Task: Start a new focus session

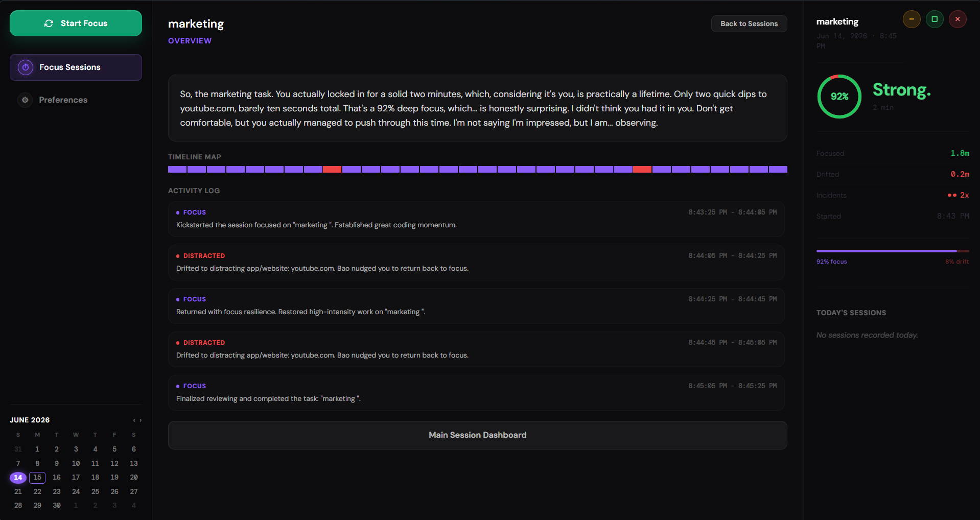Action: (x=76, y=23)
